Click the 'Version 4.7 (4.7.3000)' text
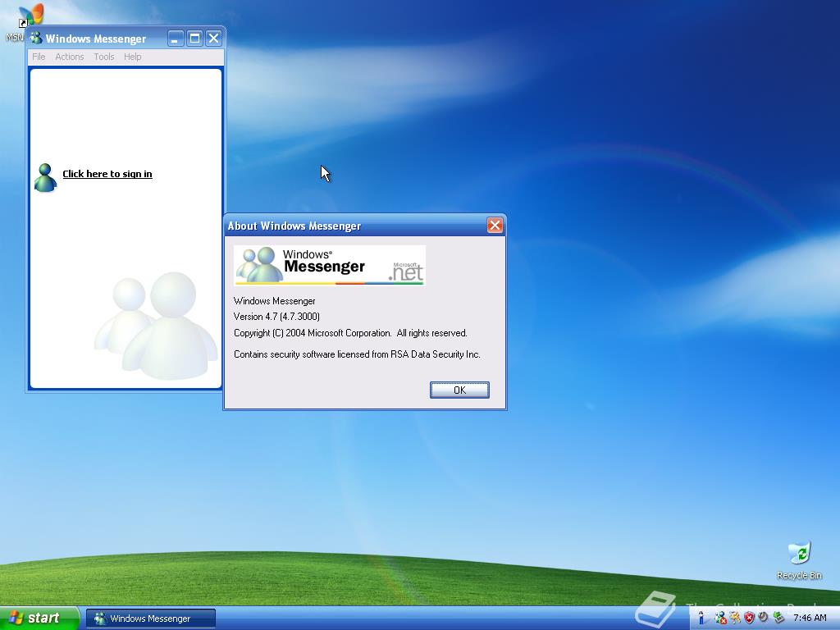840x630 pixels. tap(277, 317)
